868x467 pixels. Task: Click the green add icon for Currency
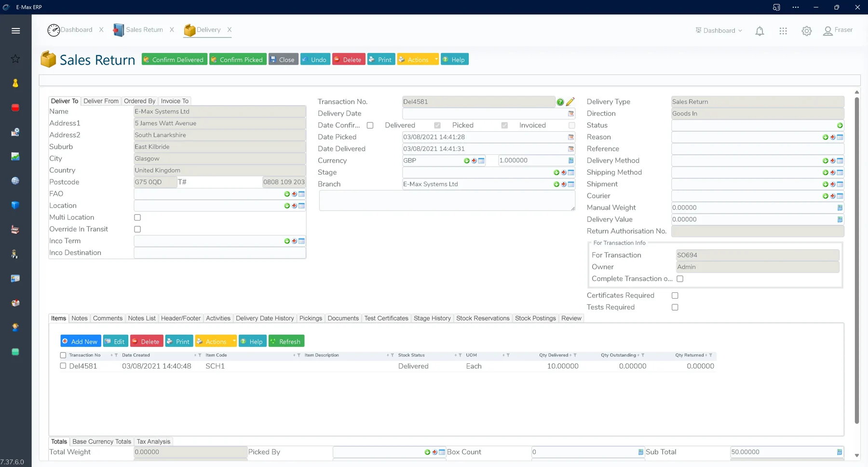pos(467,161)
